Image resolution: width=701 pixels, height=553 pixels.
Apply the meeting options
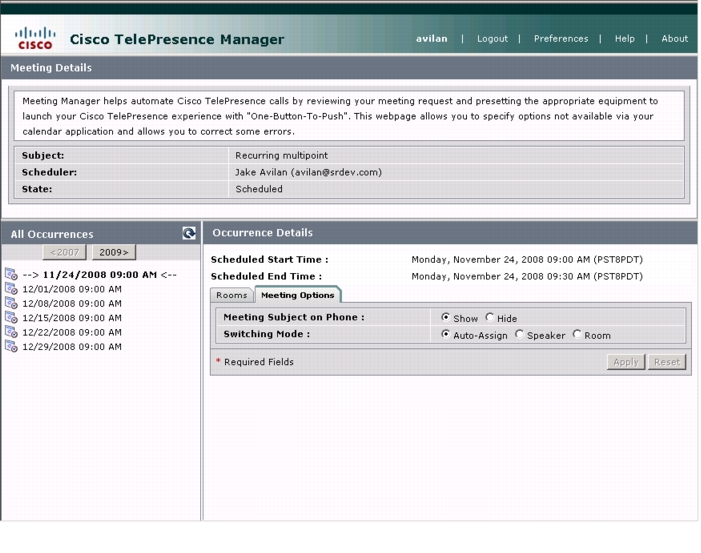tap(626, 362)
